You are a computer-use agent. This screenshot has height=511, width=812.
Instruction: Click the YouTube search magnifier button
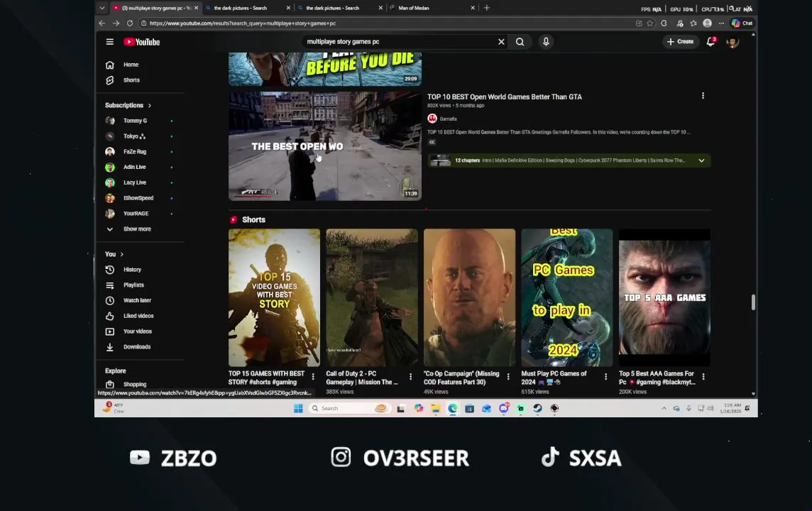click(x=520, y=42)
